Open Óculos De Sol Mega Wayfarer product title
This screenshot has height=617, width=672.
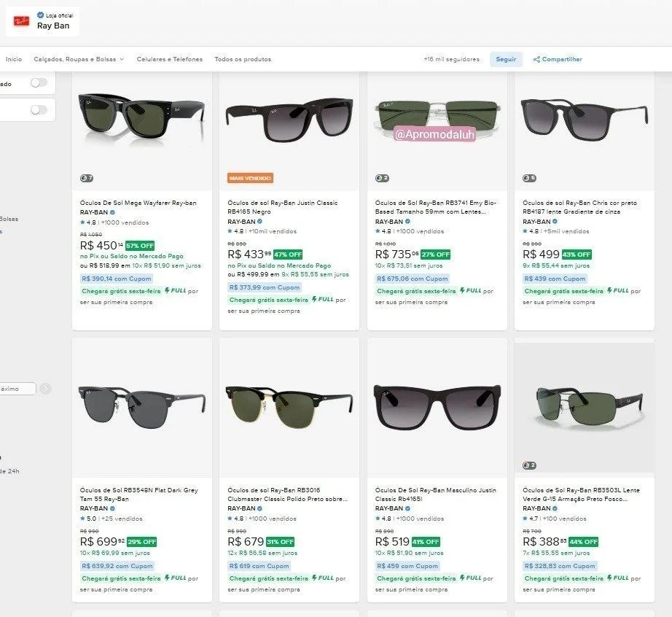click(138, 203)
